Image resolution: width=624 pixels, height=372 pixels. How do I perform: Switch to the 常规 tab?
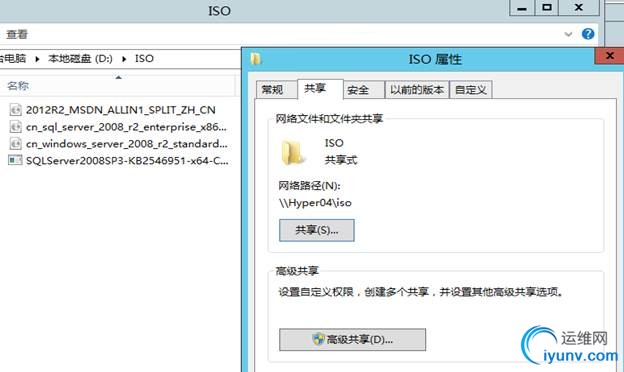point(277,90)
